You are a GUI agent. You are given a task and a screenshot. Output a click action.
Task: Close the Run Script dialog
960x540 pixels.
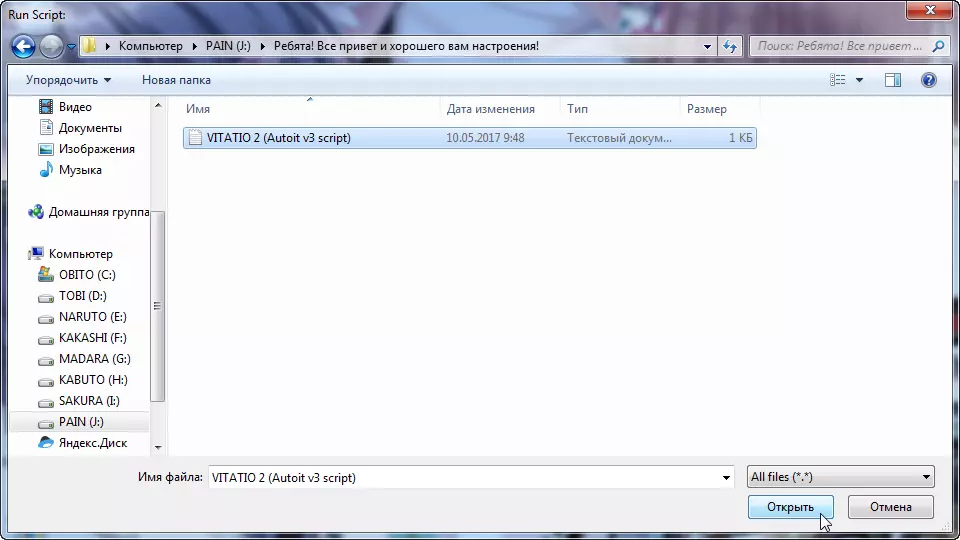pos(930,10)
